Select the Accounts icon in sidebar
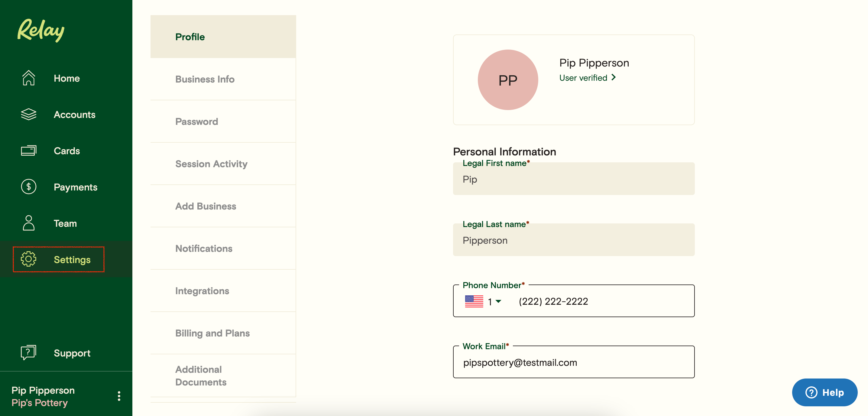This screenshot has height=416, width=868. (29, 114)
